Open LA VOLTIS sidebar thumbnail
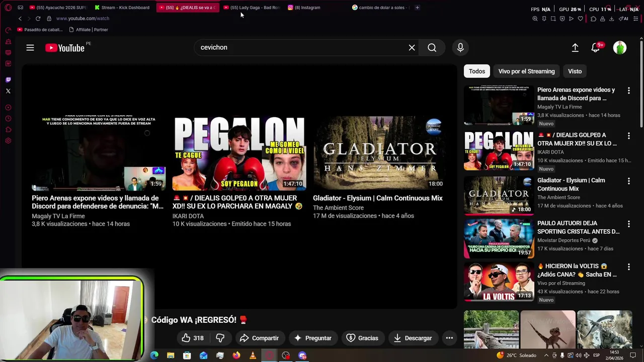The image size is (644, 362). click(x=499, y=281)
